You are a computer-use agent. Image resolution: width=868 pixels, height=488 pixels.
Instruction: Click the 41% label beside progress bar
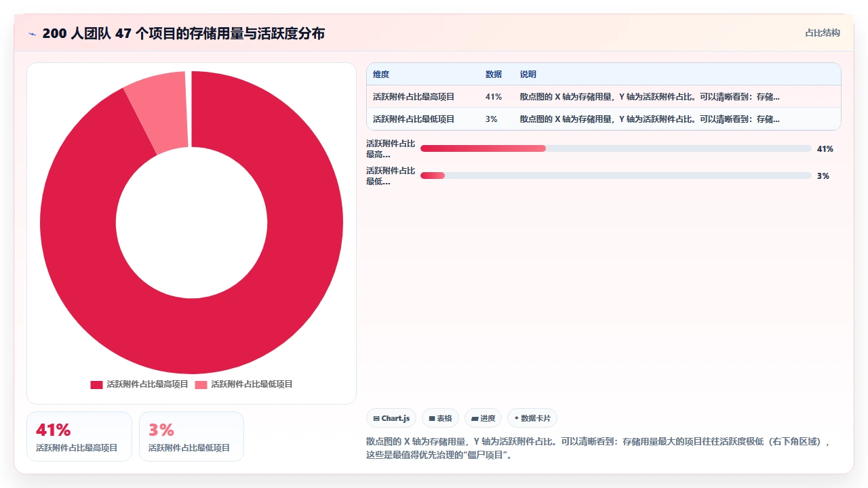tap(825, 148)
